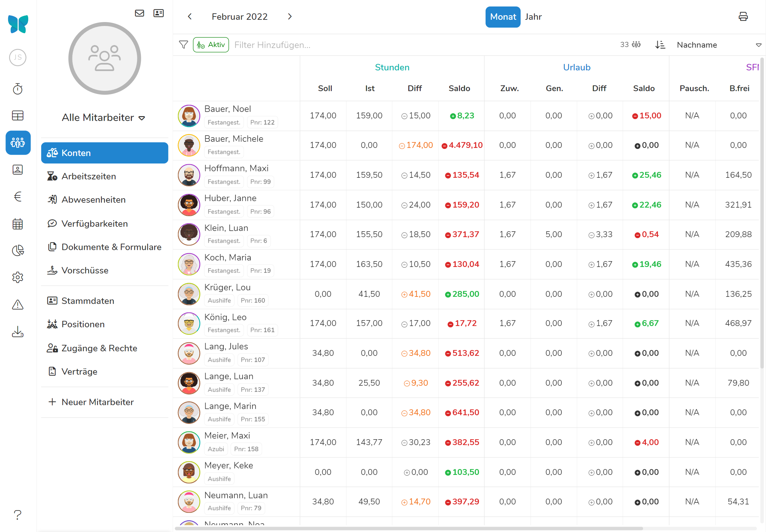The image size is (766, 532).
Task: Switch to Jahr view
Action: [533, 17]
